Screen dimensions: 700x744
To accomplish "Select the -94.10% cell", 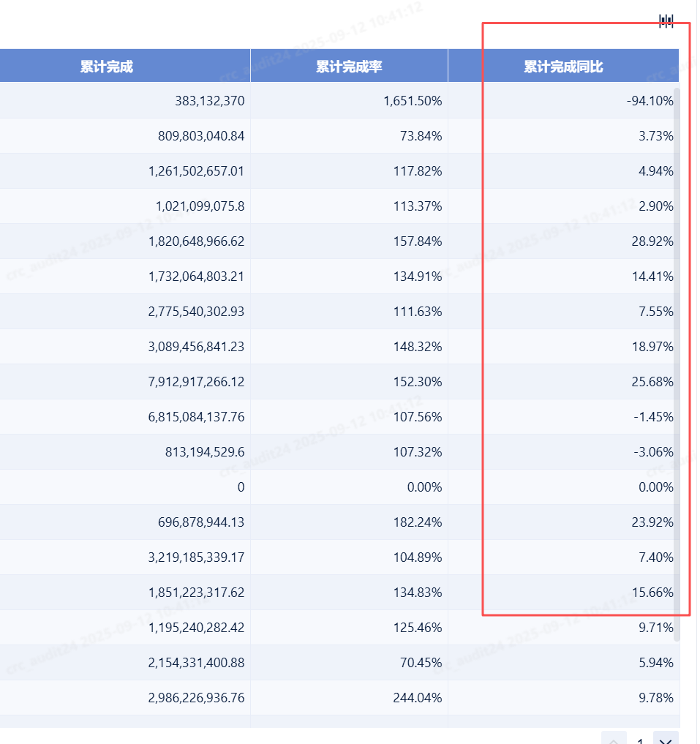I will (650, 101).
